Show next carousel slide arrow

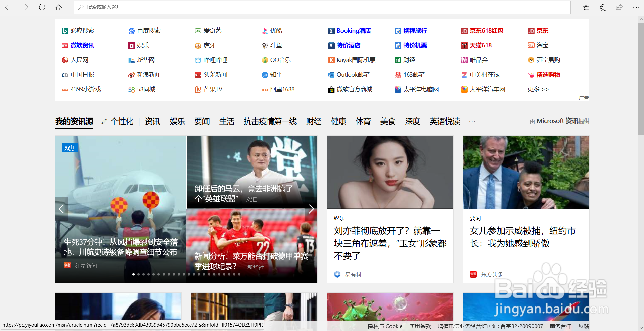311,209
